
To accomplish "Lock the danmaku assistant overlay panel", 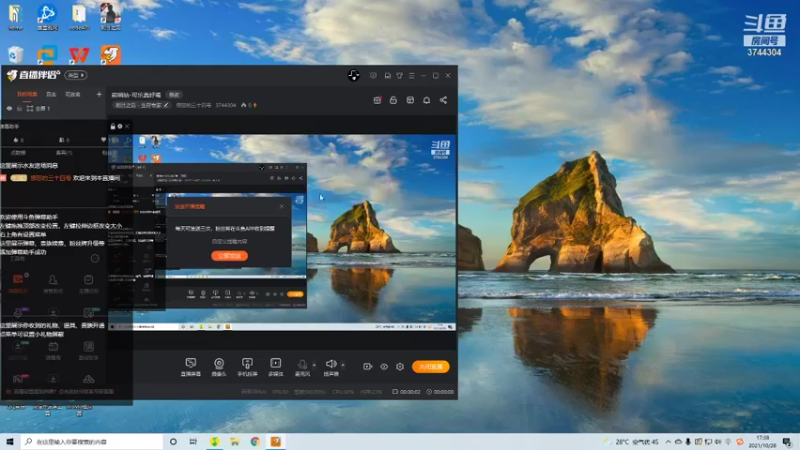I will [113, 126].
